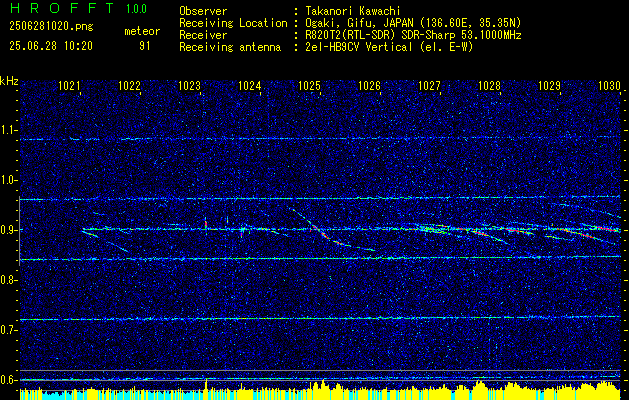Image resolution: width=629 pixels, height=400 pixels.
Task: Click the Observer label
Action: (x=203, y=11)
